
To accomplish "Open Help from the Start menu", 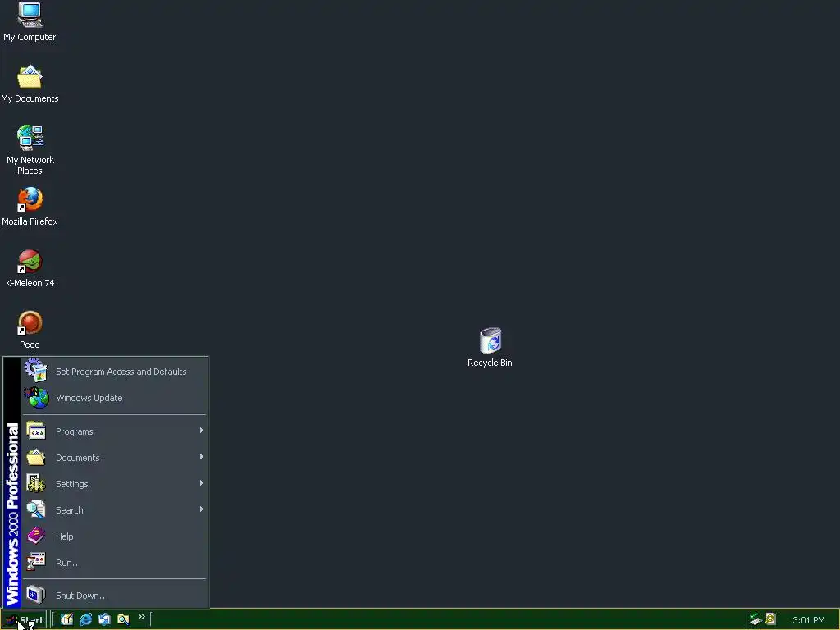I will [114, 536].
